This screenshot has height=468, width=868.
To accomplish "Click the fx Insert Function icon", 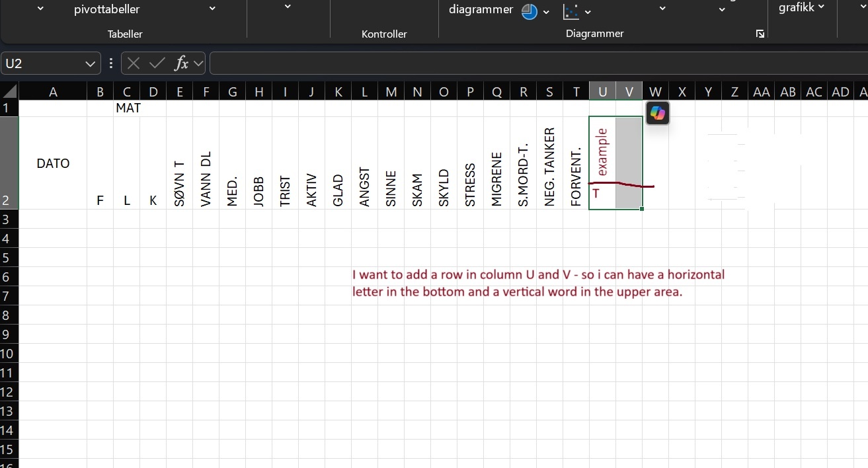I will [181, 63].
